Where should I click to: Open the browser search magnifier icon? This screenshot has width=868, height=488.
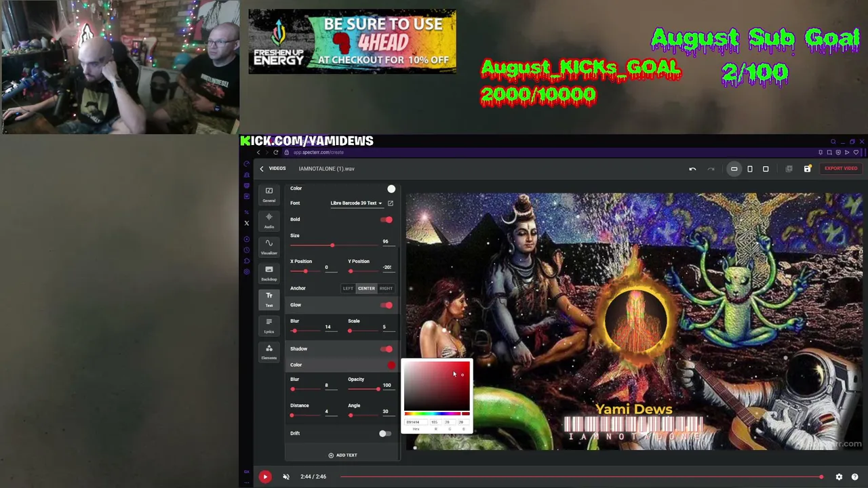[x=834, y=142]
